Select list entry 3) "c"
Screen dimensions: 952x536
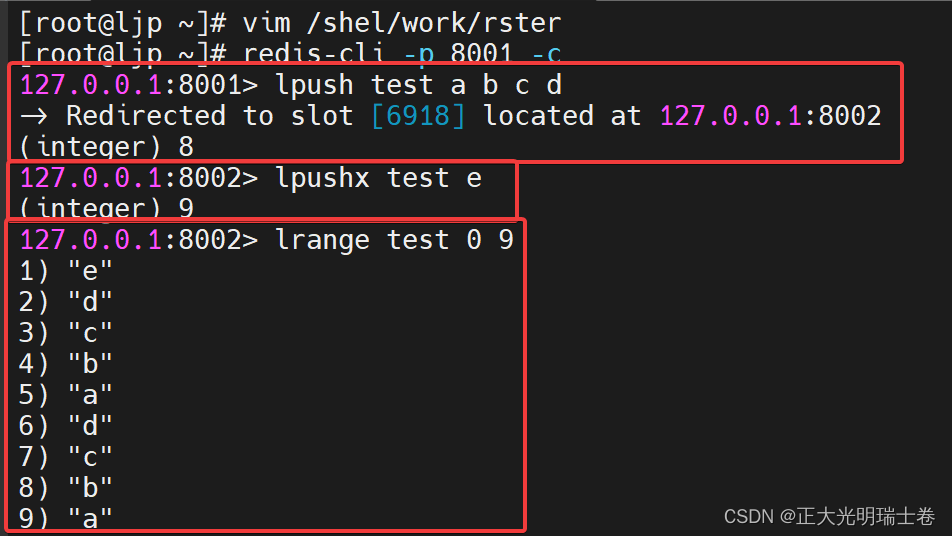pyautogui.click(x=66, y=332)
